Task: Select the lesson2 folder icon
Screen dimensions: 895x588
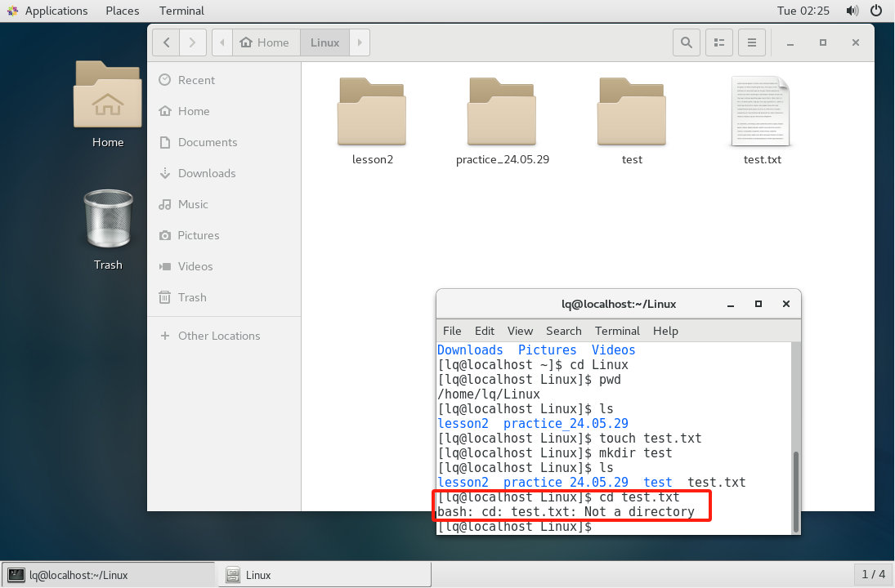Action: tap(372, 111)
